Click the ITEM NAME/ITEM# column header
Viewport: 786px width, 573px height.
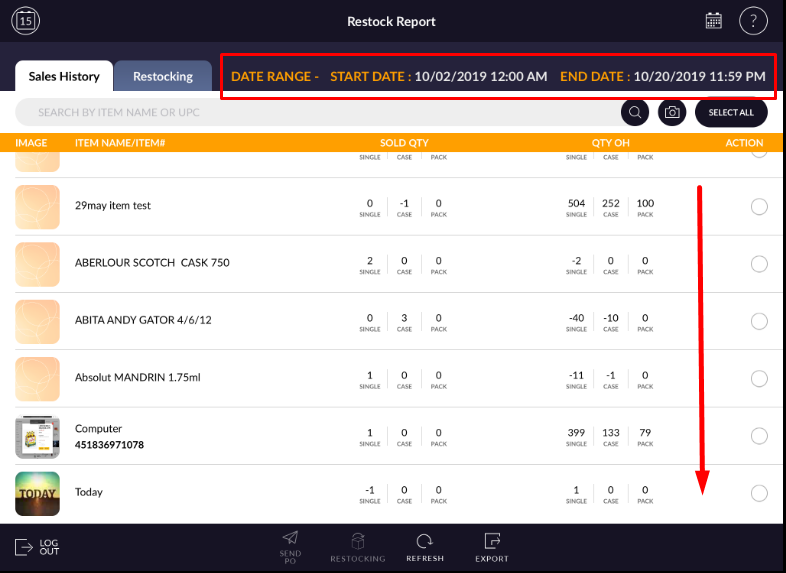point(120,143)
